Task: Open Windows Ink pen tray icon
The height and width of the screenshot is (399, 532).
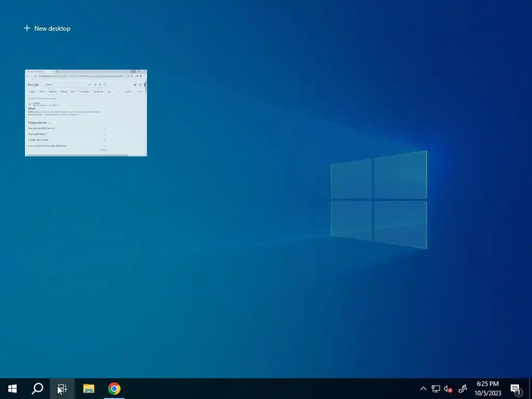Action: click(463, 389)
